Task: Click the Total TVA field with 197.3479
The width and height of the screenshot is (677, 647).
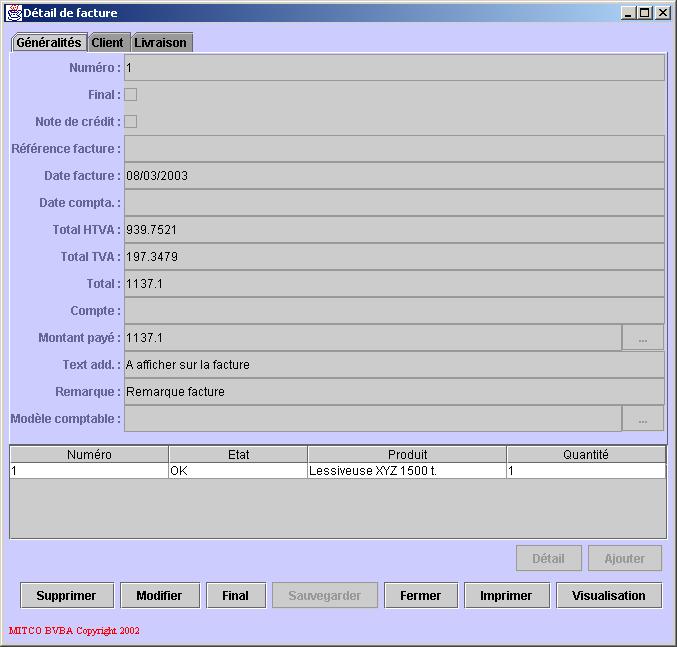Action: click(x=394, y=256)
